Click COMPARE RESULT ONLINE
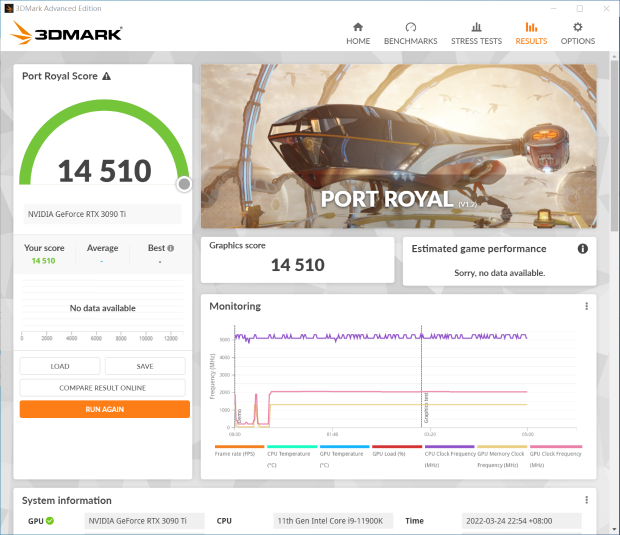 pos(102,388)
